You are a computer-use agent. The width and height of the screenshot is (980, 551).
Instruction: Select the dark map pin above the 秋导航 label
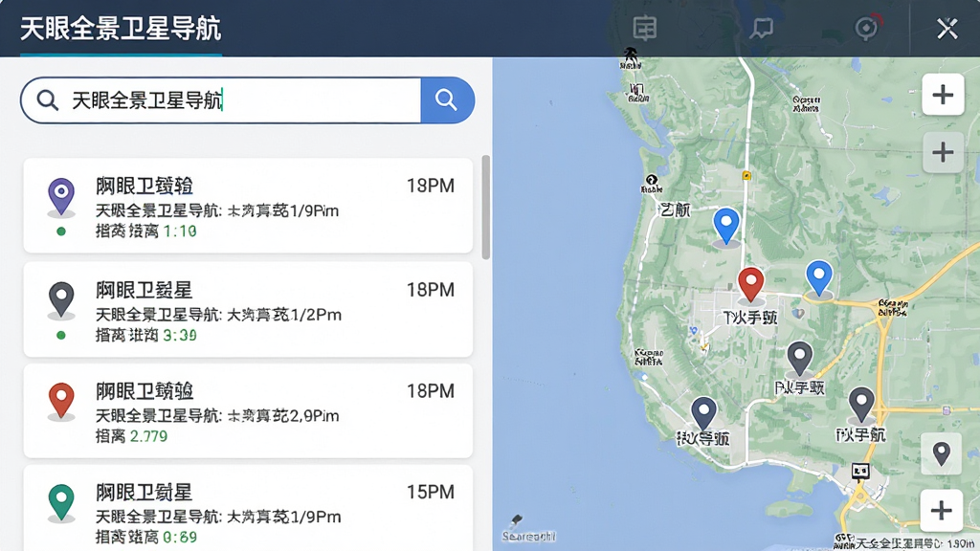tap(703, 414)
